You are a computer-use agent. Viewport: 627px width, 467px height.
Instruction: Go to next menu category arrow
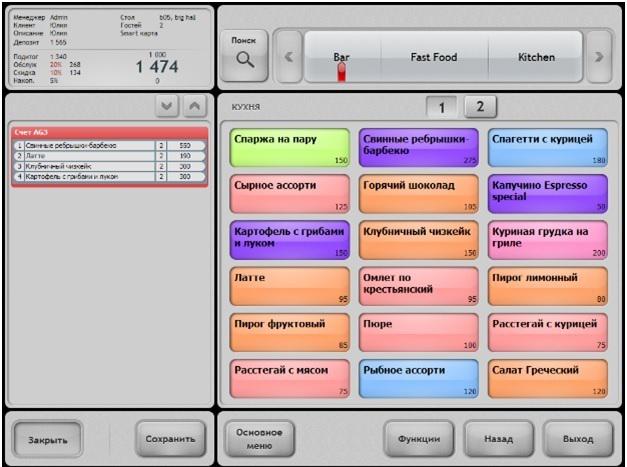pos(599,57)
